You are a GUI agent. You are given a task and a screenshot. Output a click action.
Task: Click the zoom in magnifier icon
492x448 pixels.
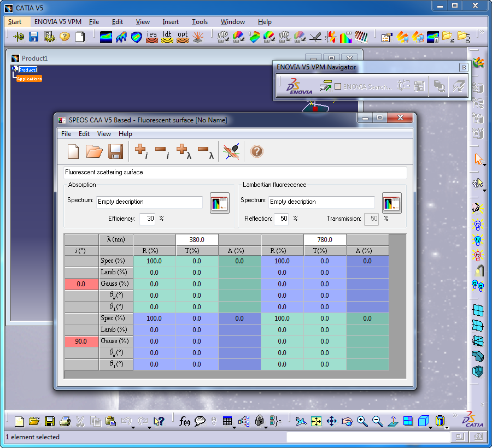(362, 421)
